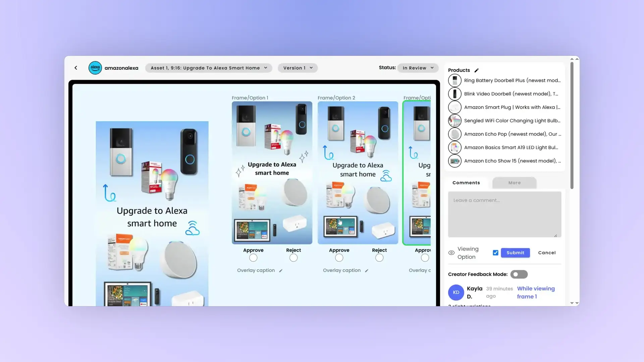
Task: Open the Ring Battery Doorbell Plus product thumbnail
Action: (x=455, y=80)
